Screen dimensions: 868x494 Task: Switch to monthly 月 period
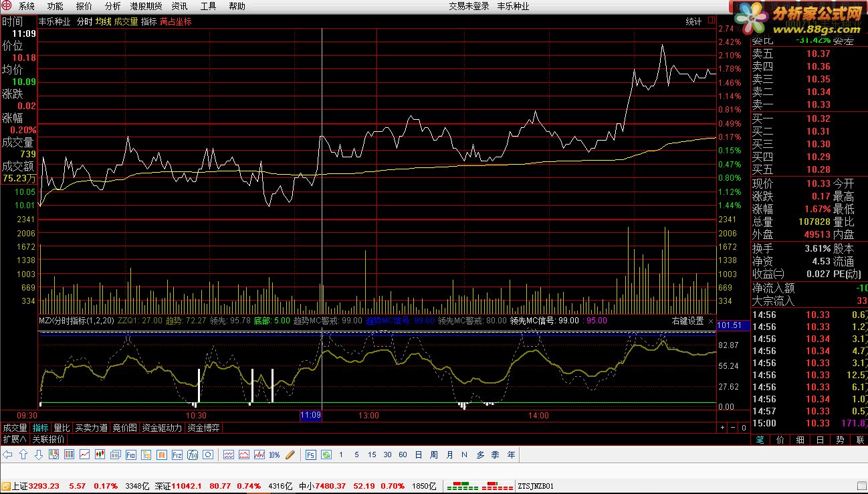[449, 455]
